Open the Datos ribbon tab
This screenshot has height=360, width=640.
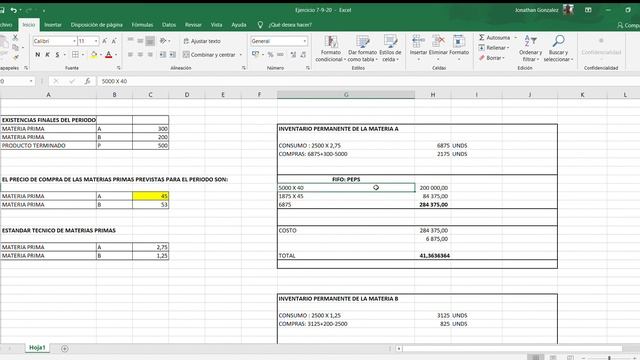(169, 25)
